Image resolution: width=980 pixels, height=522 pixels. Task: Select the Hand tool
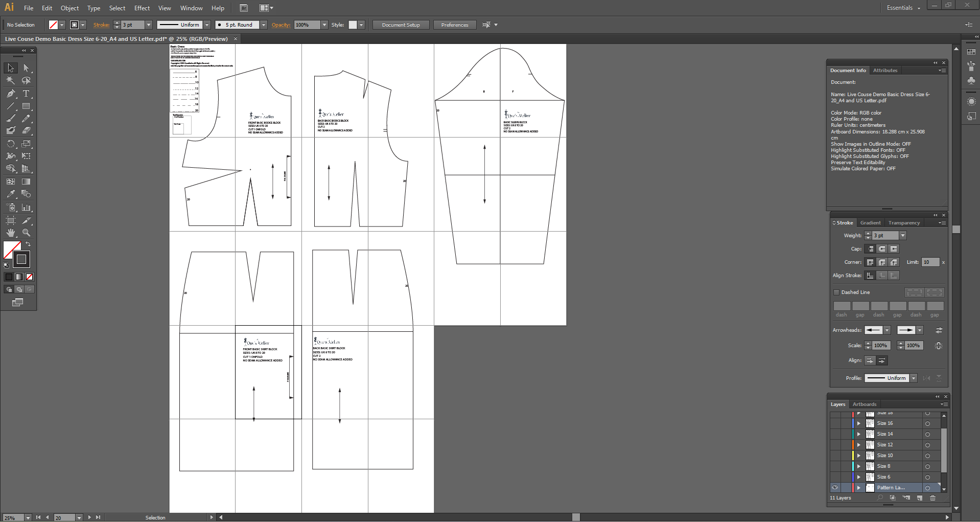(x=11, y=233)
